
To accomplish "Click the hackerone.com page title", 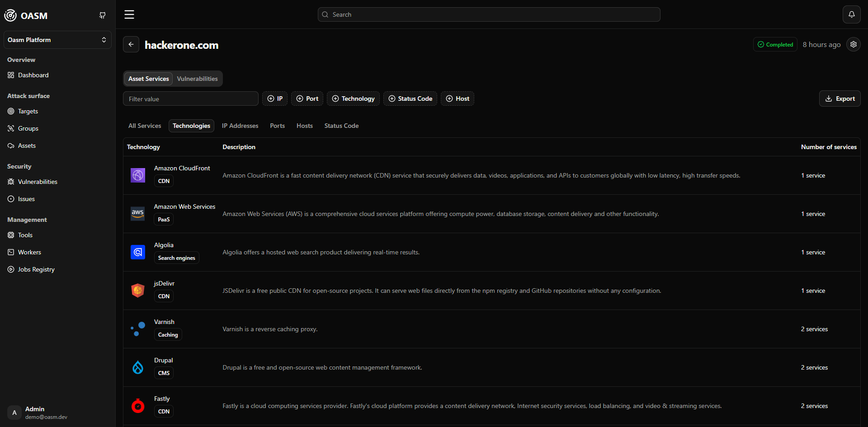I will coord(181,45).
